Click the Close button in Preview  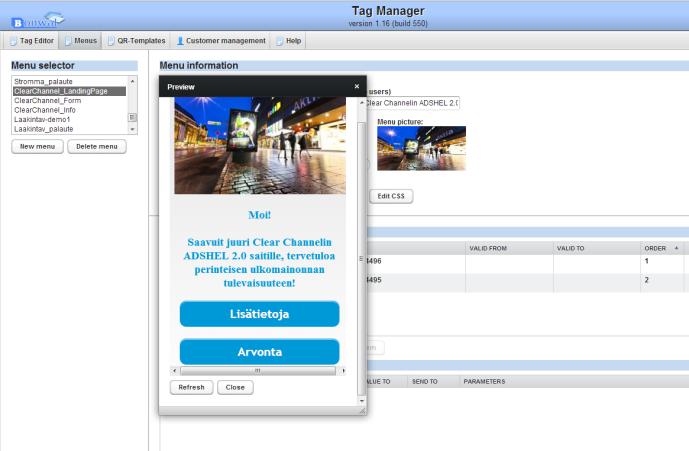pos(235,387)
